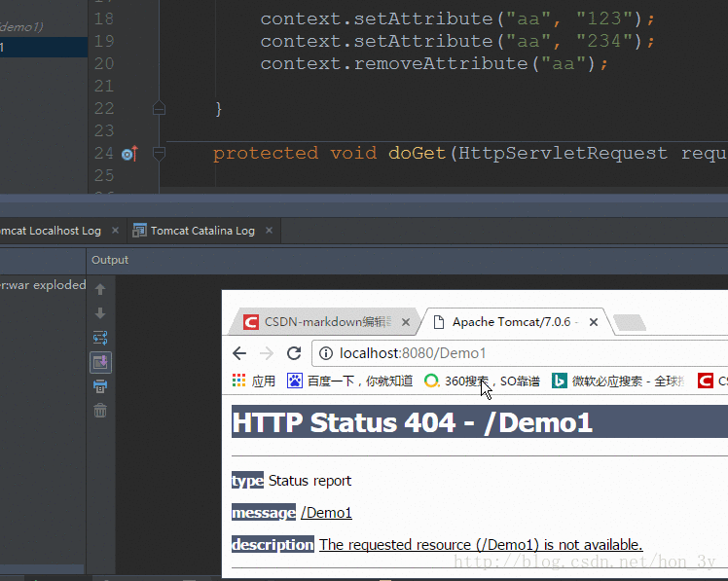Close the Tomcat Localhost Log tab

pos(115,231)
